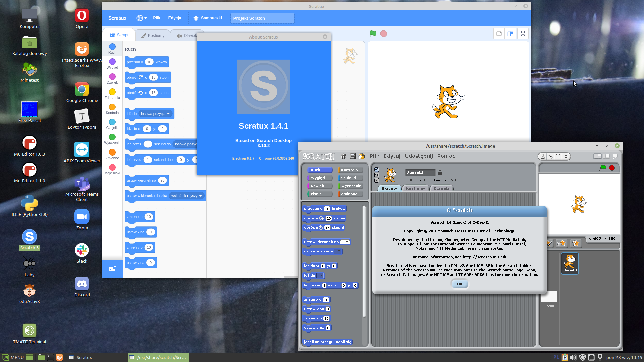Switch to the Dźwięki tab in Scratch 1.4
The height and width of the screenshot is (362, 644).
click(x=441, y=188)
